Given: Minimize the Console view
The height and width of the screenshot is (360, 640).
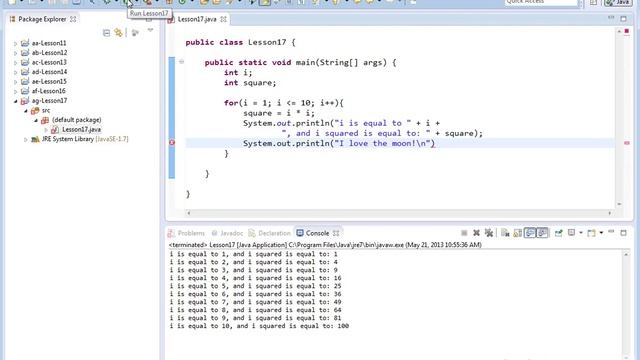Looking at the screenshot, I should [611, 232].
